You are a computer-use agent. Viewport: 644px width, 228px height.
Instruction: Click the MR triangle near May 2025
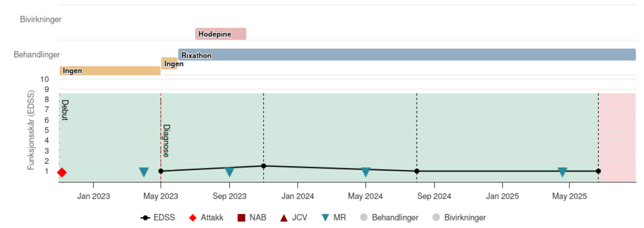(x=562, y=172)
